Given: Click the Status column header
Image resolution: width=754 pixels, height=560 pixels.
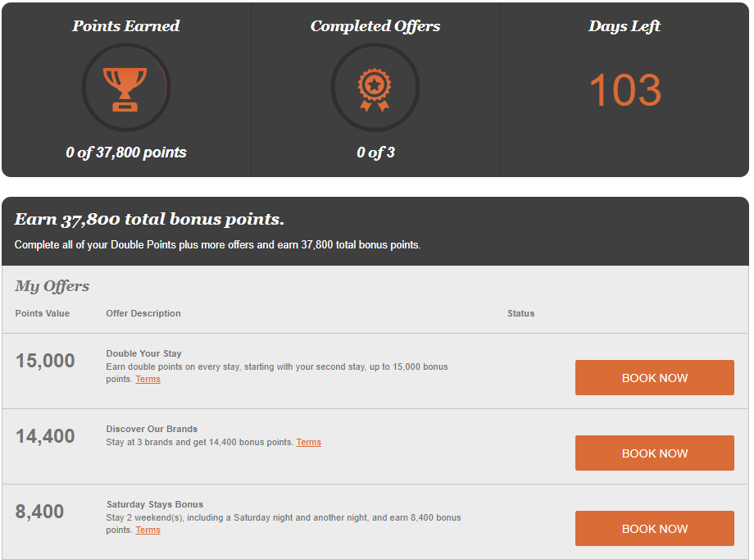Looking at the screenshot, I should pyautogui.click(x=520, y=313).
